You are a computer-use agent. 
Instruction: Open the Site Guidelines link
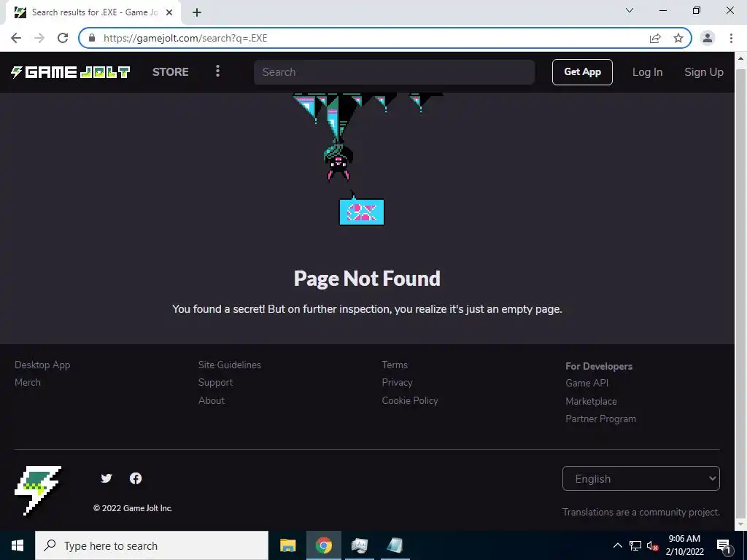point(230,365)
